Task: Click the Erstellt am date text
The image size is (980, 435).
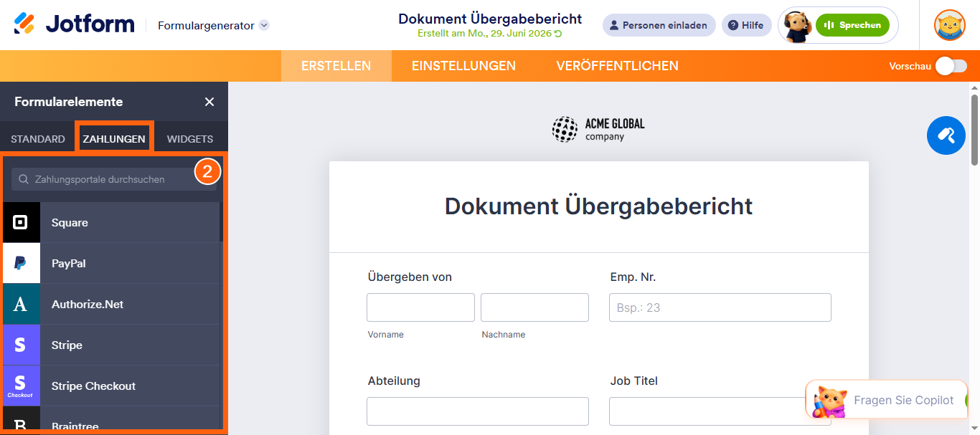Action: 485,34
